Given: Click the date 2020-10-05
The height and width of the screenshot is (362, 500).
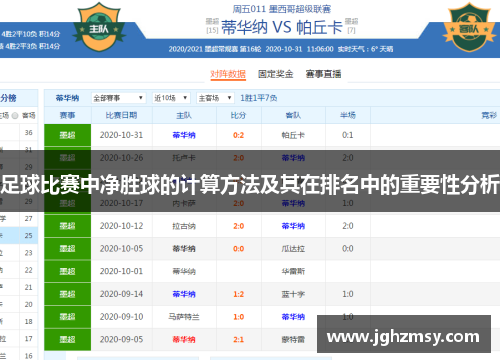Looking at the screenshot, I should click(x=121, y=249).
